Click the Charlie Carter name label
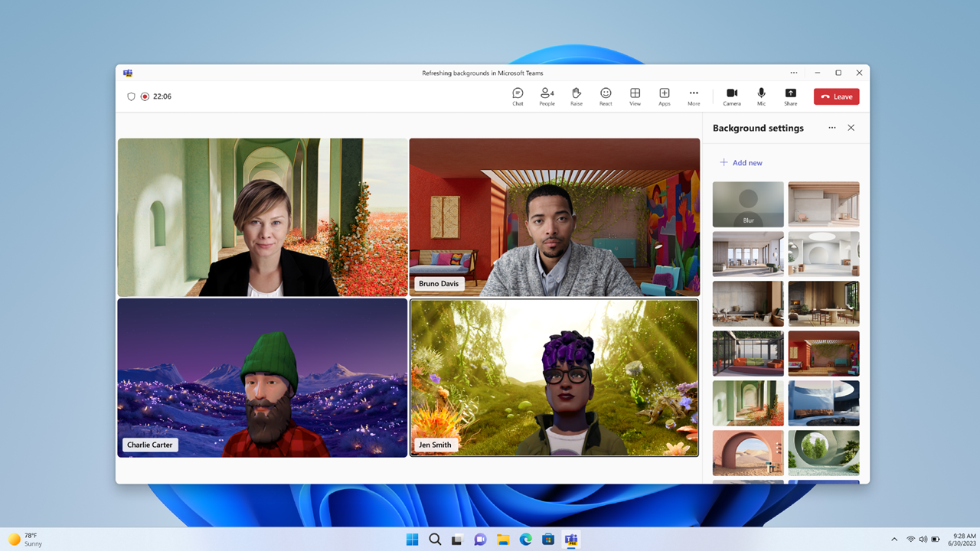Screen dimensions: 980x551 [150, 445]
